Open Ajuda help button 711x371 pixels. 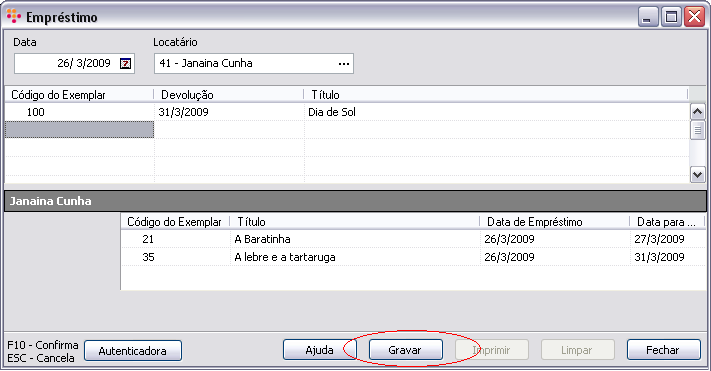click(319, 350)
